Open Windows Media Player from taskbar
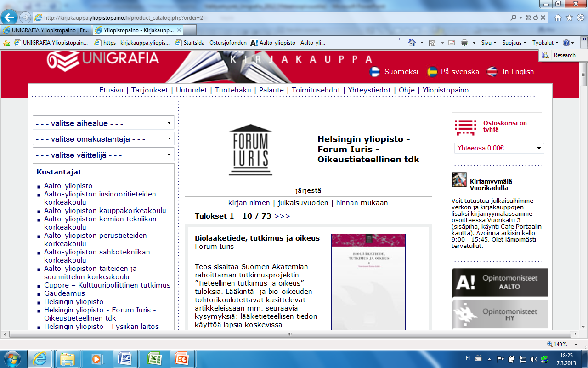588x368 pixels. pos(96,358)
